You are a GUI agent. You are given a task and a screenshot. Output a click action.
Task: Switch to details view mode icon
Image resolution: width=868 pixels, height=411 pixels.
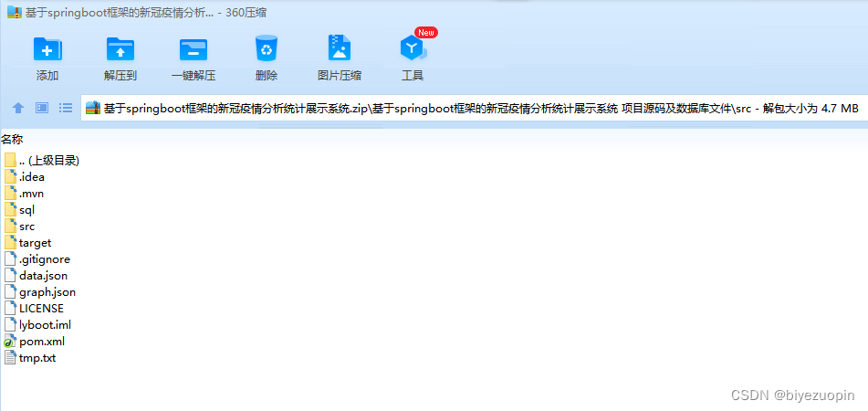click(42, 108)
